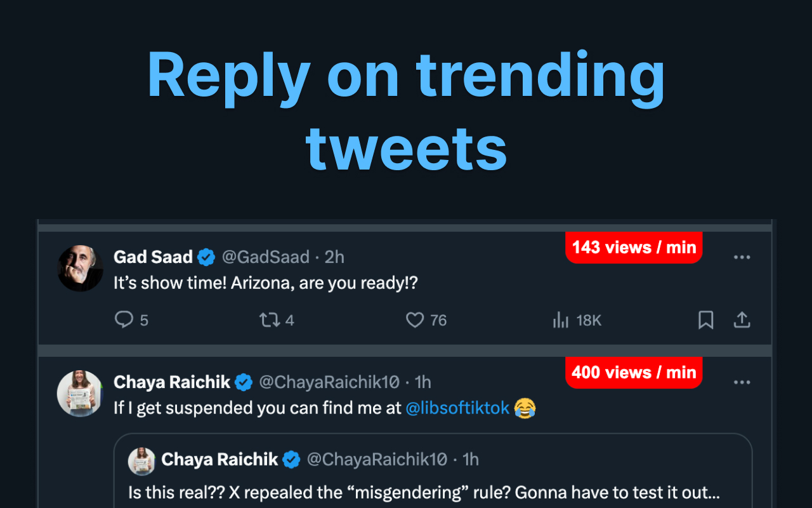
Task: Open Chaya Raichik's profile avatar
Action: [80, 393]
